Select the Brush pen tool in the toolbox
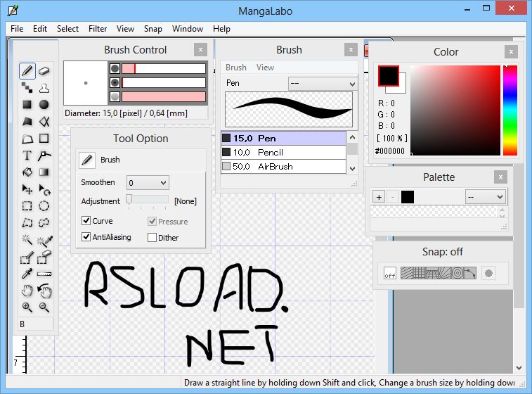Screen dimensions: 532x394 click(x=27, y=71)
